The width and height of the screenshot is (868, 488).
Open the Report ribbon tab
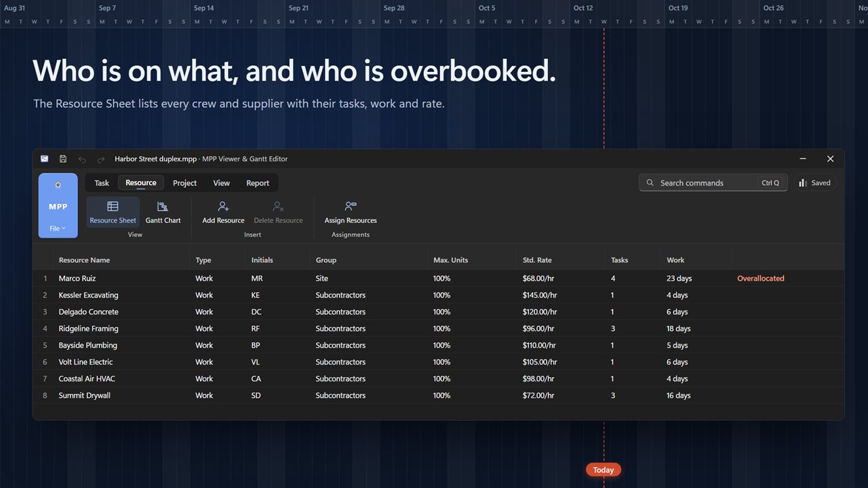coord(258,183)
